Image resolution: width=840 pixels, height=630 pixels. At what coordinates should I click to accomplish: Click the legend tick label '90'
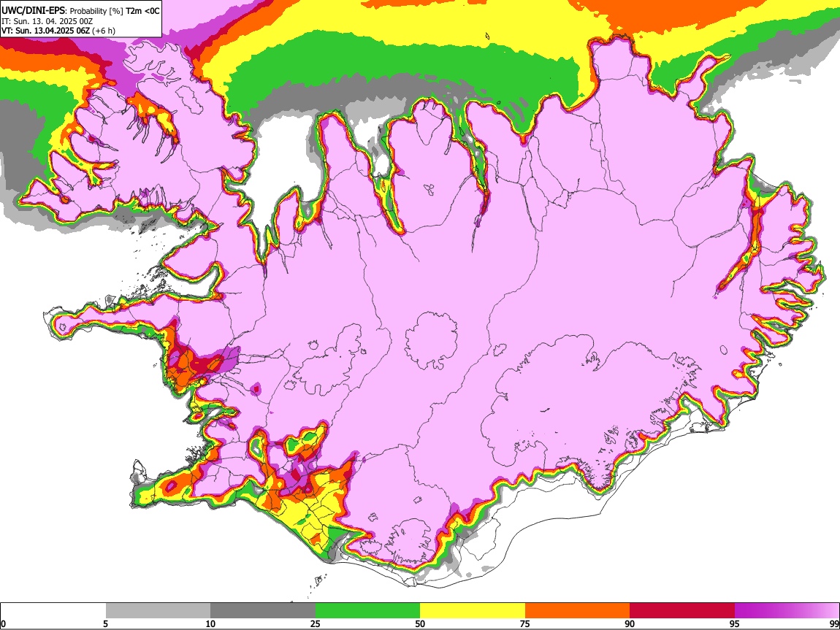630,624
